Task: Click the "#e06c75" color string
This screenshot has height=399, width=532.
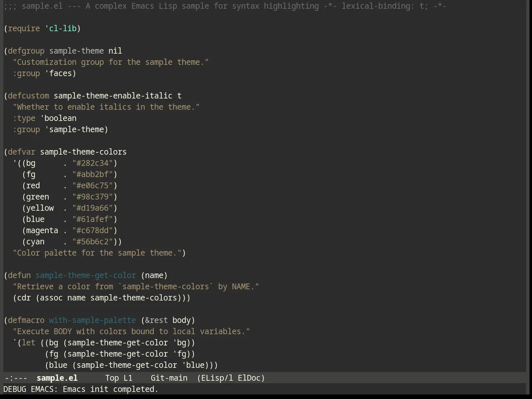Action: click(x=93, y=185)
